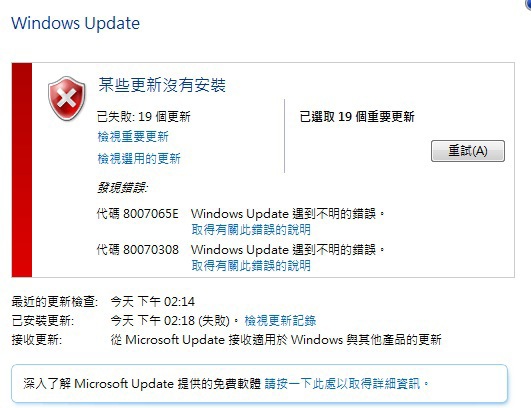The width and height of the screenshot is (531, 408).
Task: Click the Windows Update page title
Action: coord(76,23)
